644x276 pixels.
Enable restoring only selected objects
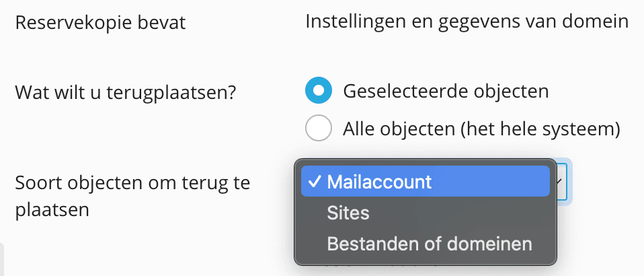pos(319,90)
